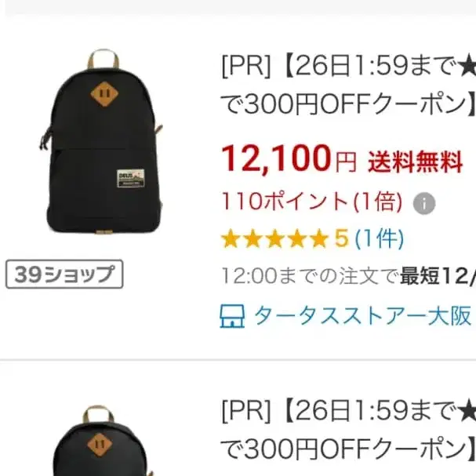Click the 最短12 delivery date text

coord(438,276)
